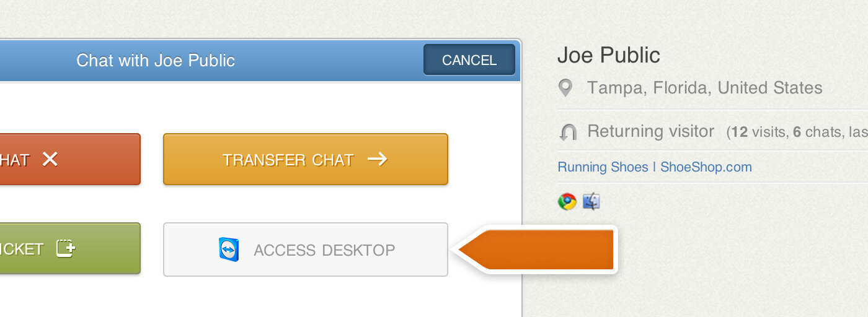The image size is (868, 317).
Task: Click the red end chat button
Action: pyautogui.click(x=70, y=159)
